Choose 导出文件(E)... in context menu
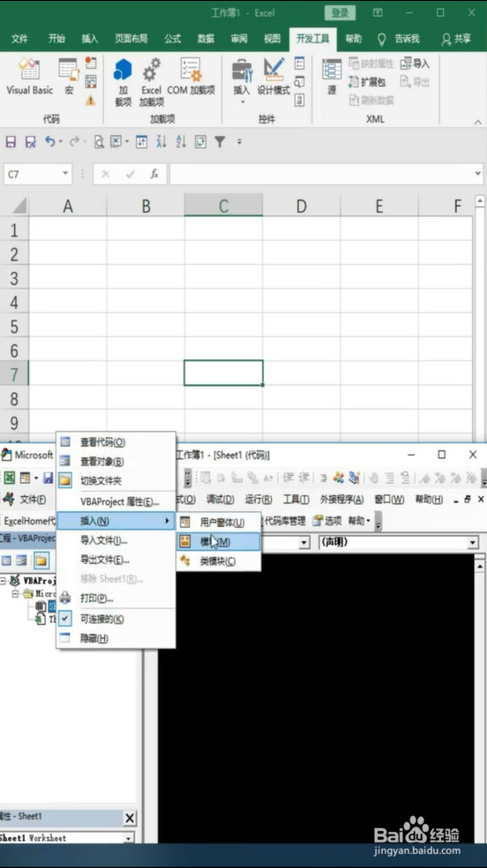This screenshot has width=487, height=868. (116, 560)
